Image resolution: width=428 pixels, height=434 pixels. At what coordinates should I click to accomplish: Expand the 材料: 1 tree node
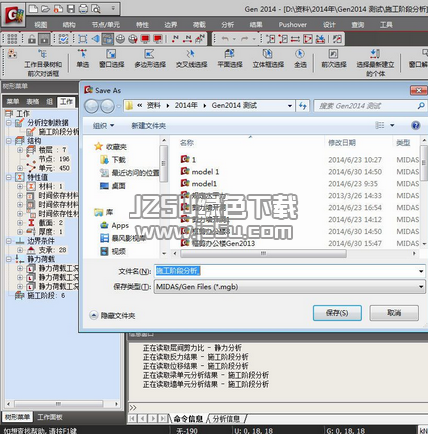pyautogui.click(x=20, y=186)
